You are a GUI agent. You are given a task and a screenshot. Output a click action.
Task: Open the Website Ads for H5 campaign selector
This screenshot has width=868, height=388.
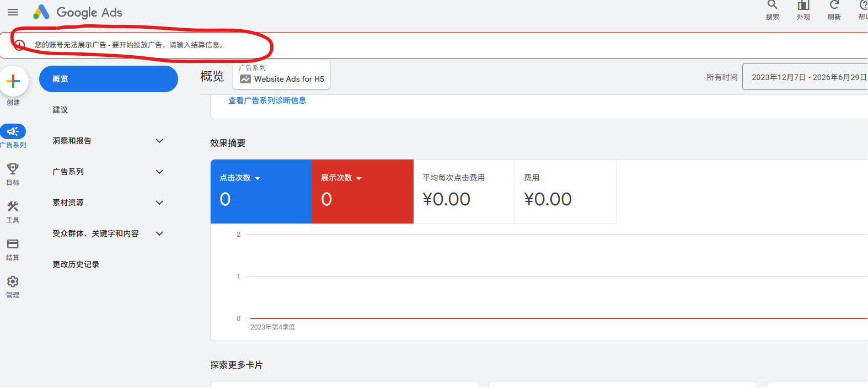click(x=282, y=75)
